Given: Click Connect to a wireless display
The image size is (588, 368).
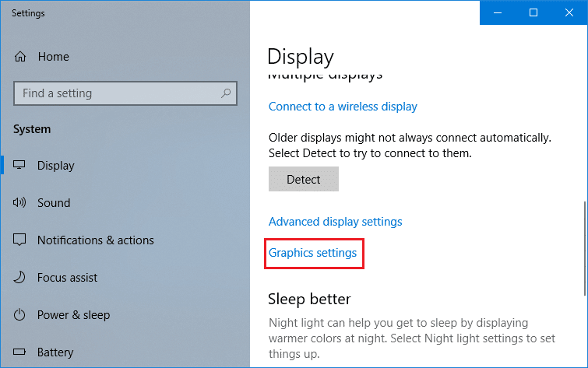Looking at the screenshot, I should coord(343,107).
